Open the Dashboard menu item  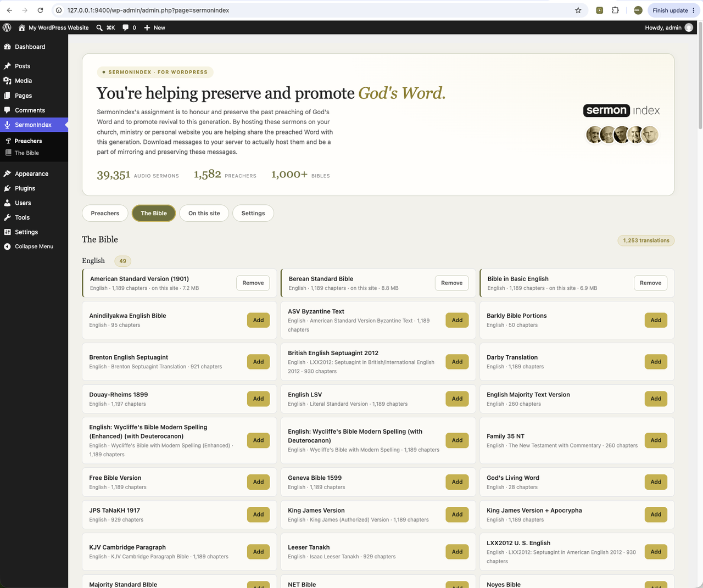pyautogui.click(x=34, y=47)
